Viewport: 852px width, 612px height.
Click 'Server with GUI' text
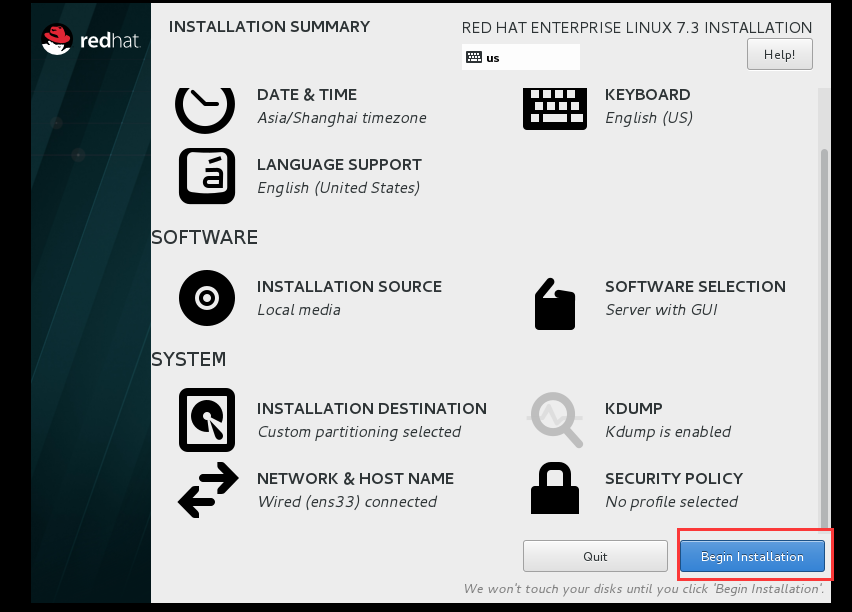click(661, 310)
